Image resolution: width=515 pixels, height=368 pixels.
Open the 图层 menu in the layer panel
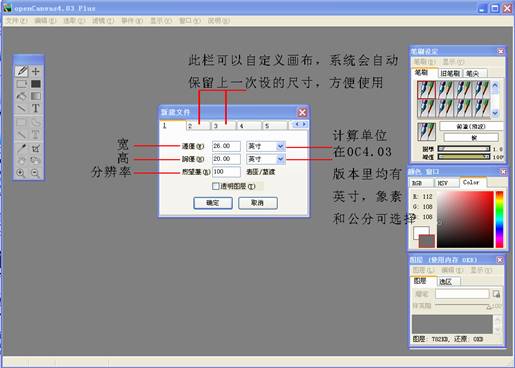pyautogui.click(x=424, y=270)
